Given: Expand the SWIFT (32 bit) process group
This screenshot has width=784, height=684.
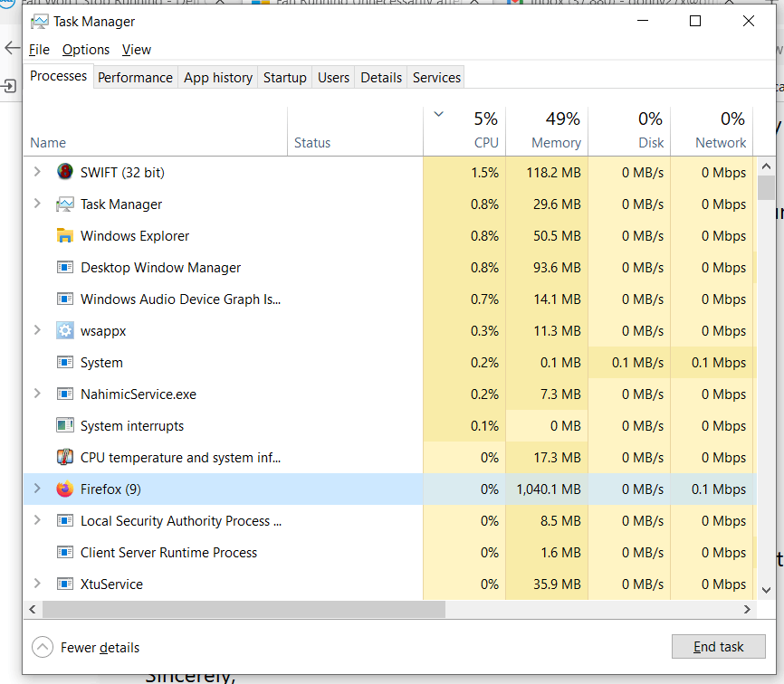Looking at the screenshot, I should pyautogui.click(x=37, y=172).
